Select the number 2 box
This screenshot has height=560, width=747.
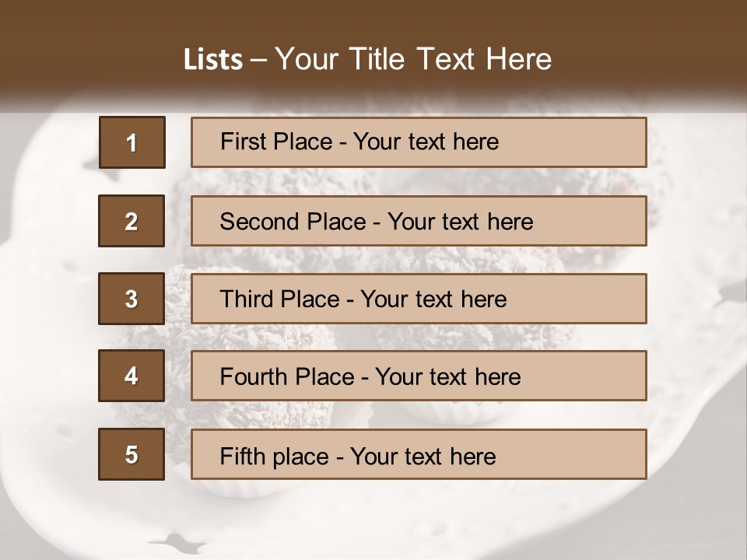point(132,221)
